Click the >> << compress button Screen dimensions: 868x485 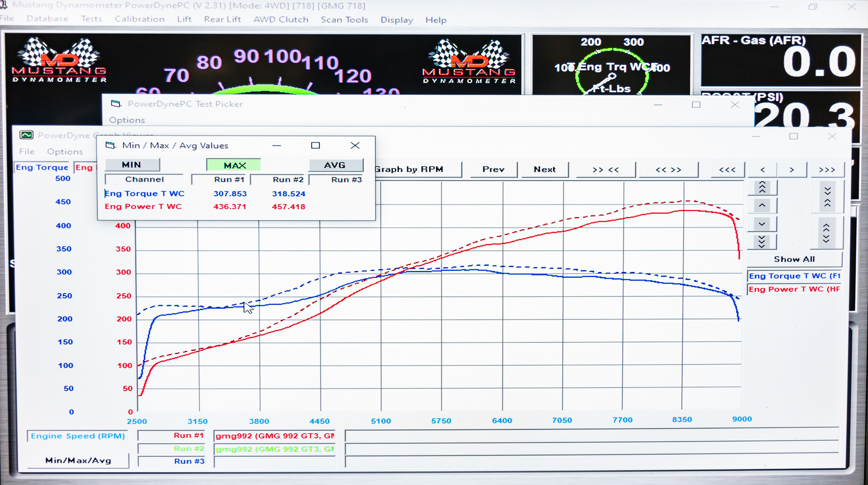tap(605, 170)
